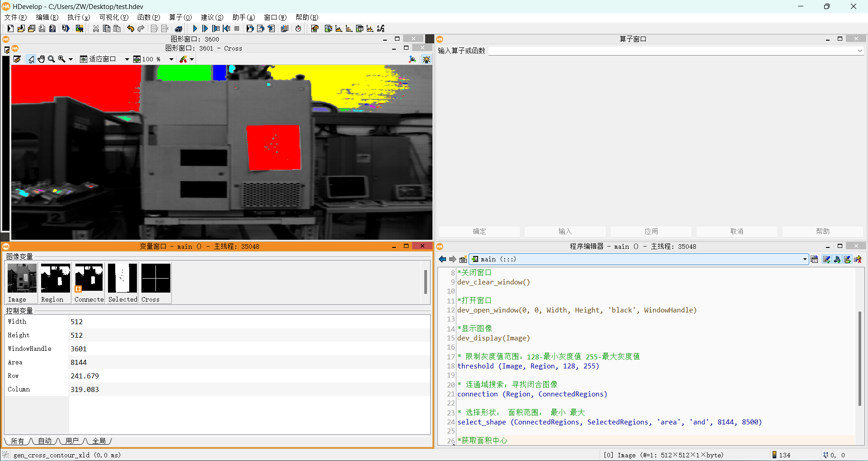Open the gray histogram tool icon

pos(339,28)
